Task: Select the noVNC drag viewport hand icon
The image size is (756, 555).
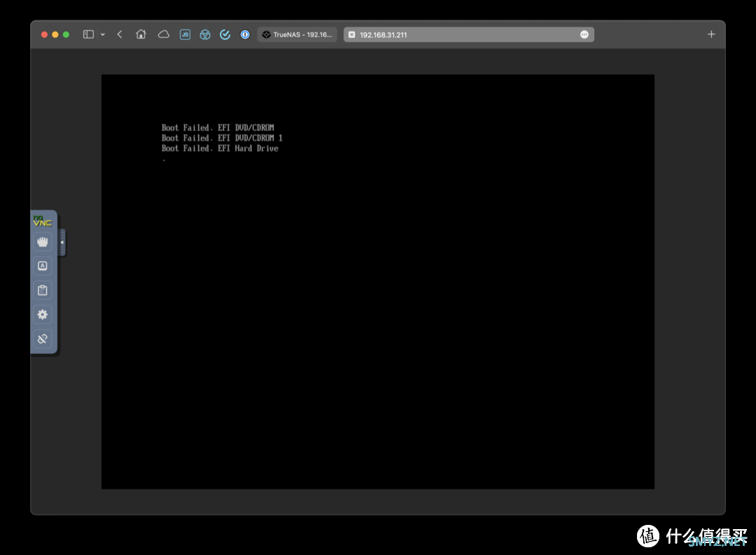Action: [x=43, y=242]
